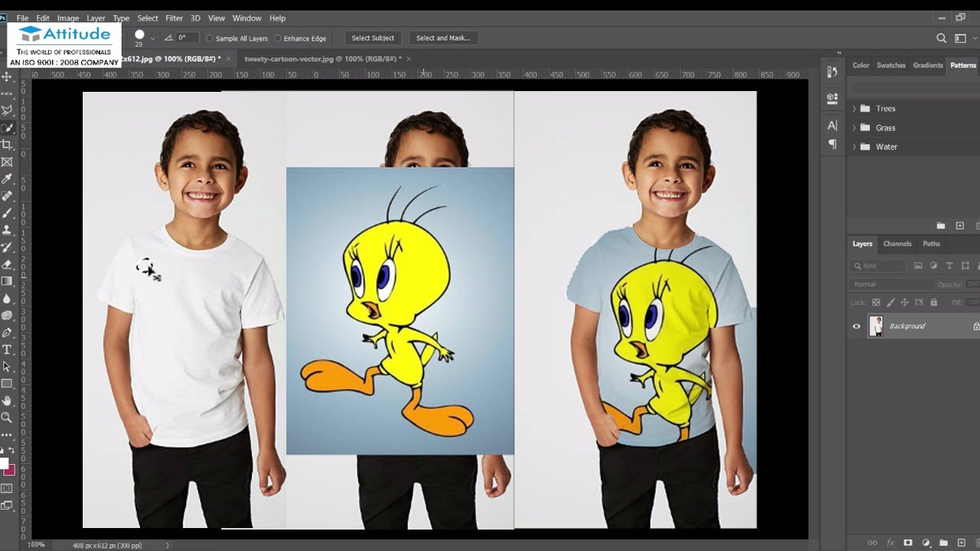Expand the Trees pattern group

854,109
